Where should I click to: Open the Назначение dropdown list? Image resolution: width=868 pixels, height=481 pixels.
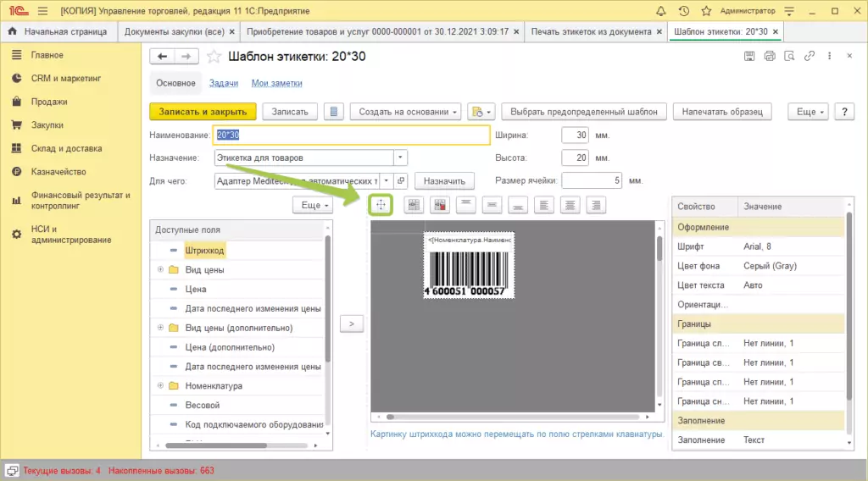point(400,158)
